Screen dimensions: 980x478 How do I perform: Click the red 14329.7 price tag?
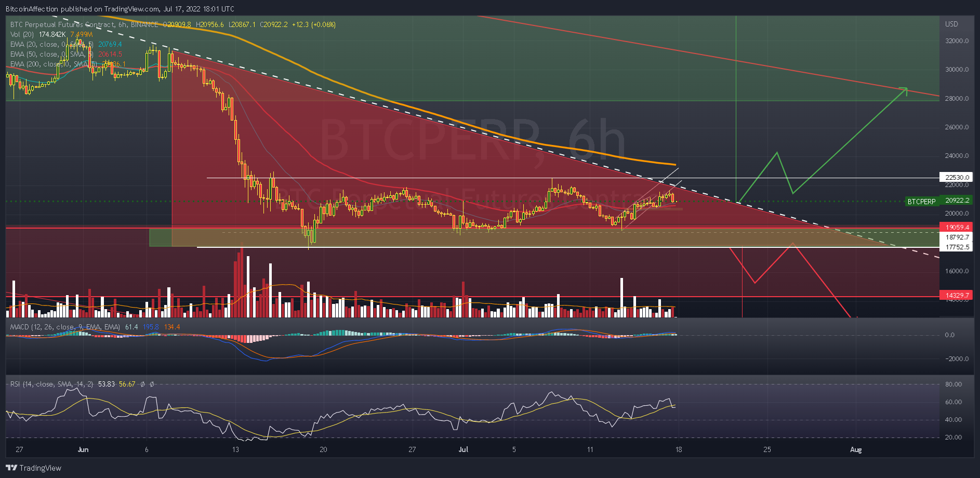(x=956, y=295)
